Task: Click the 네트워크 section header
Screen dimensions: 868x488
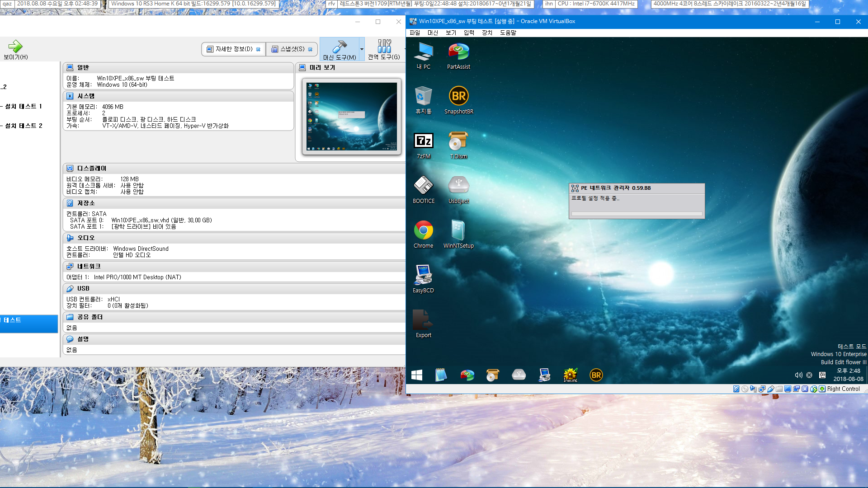Action: pos(234,267)
